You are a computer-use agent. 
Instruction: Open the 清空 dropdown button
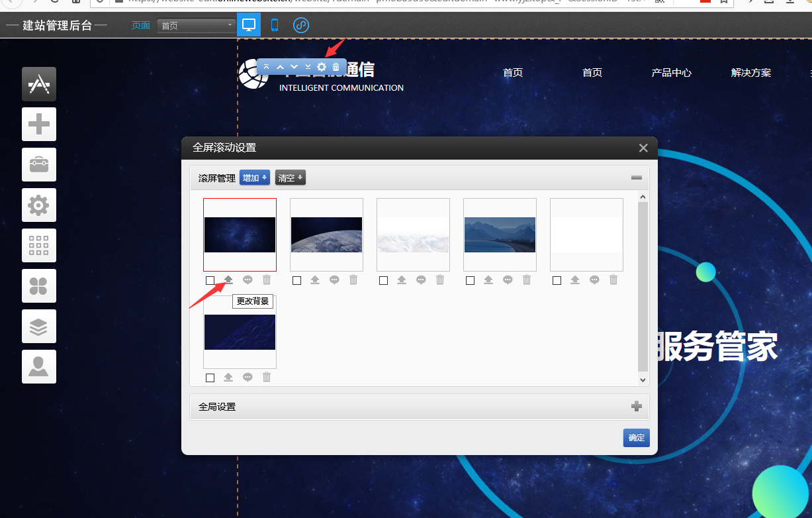(x=291, y=178)
